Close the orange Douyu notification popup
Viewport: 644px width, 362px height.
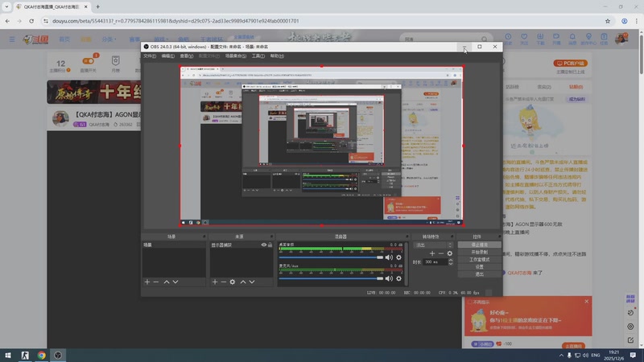[586, 301]
